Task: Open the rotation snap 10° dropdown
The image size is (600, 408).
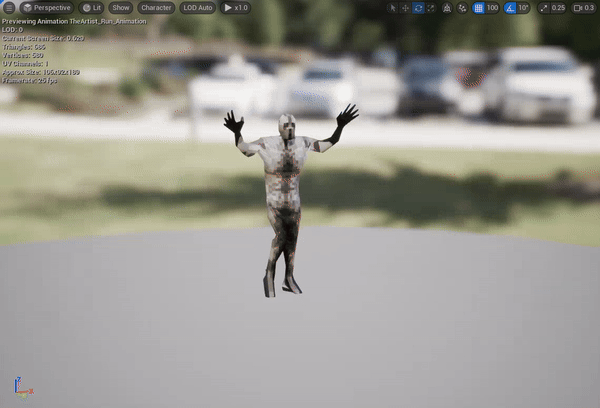Action: click(x=523, y=8)
